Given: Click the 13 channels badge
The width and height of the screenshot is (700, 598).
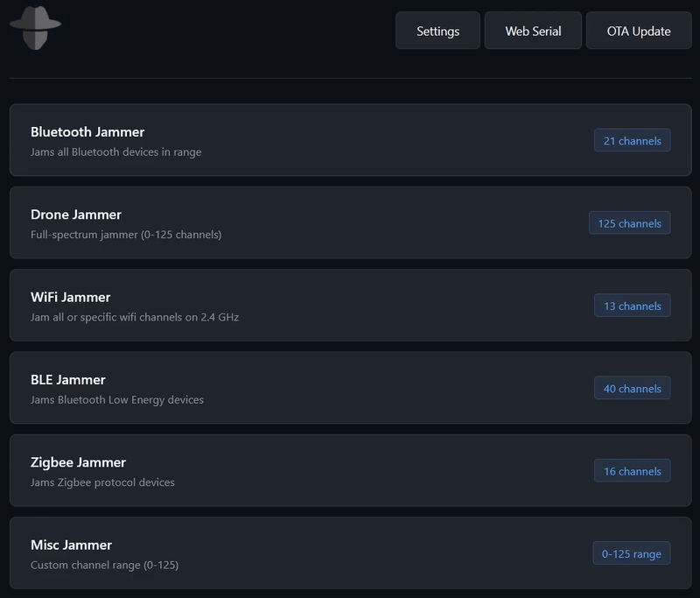Looking at the screenshot, I should (x=632, y=306).
